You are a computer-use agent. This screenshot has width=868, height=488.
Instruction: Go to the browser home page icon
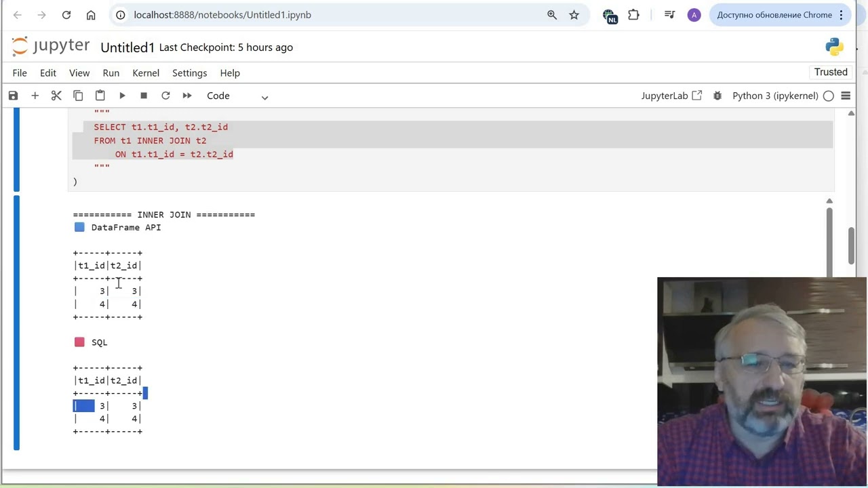click(91, 15)
